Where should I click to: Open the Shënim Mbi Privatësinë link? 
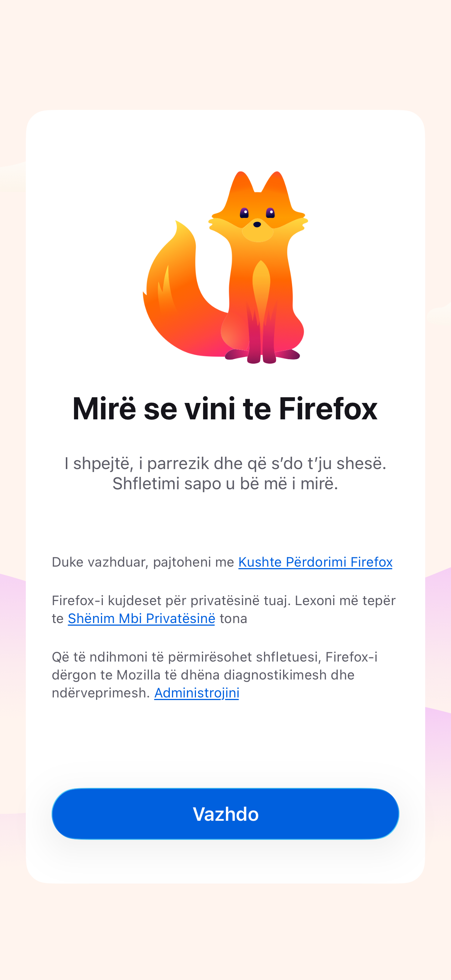[x=141, y=618]
